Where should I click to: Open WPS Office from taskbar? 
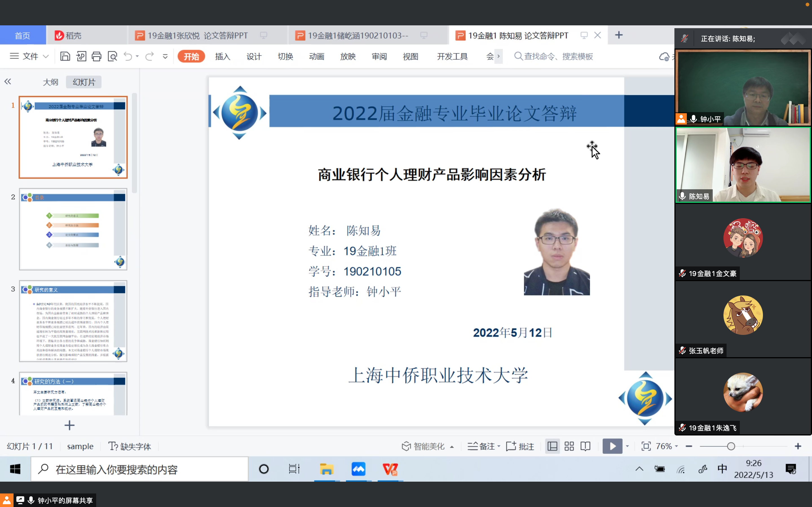pos(390,469)
